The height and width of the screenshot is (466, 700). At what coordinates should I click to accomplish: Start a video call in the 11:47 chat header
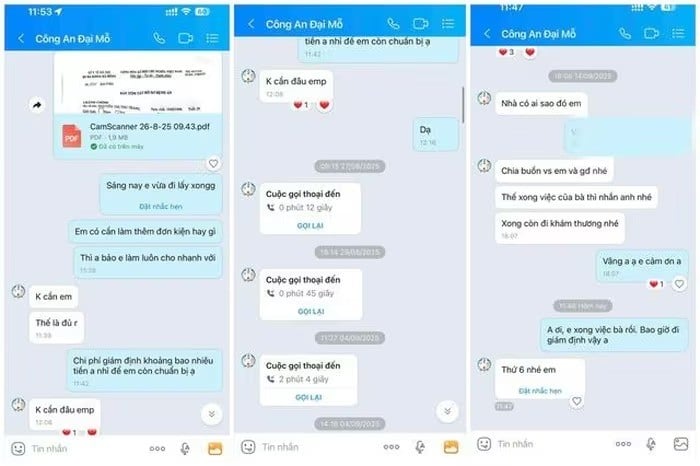tap(651, 33)
